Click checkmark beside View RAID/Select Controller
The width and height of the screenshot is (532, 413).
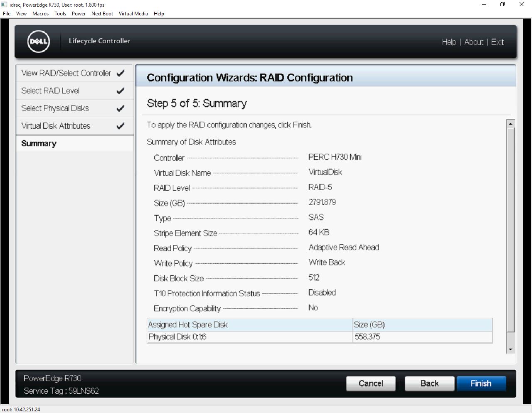click(x=121, y=73)
